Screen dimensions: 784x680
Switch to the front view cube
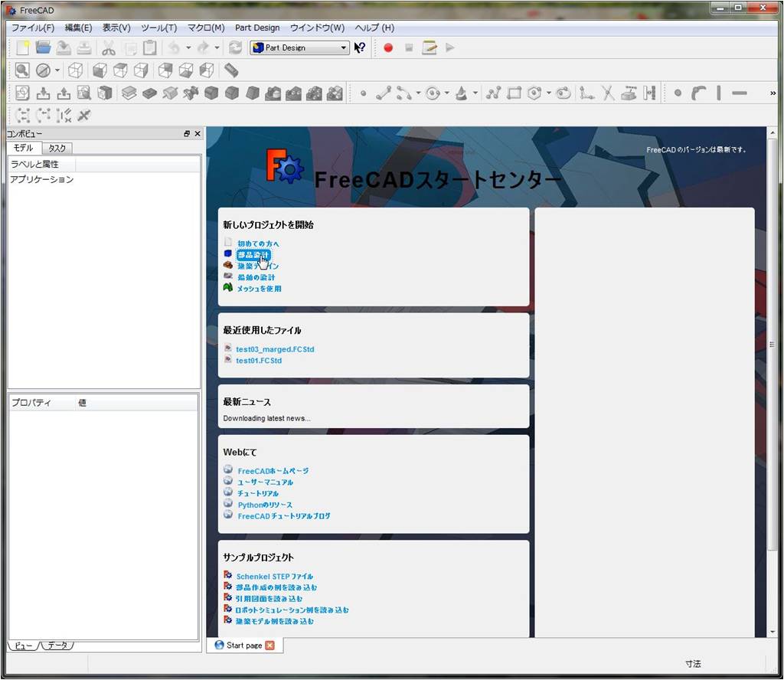pyautogui.click(x=100, y=70)
